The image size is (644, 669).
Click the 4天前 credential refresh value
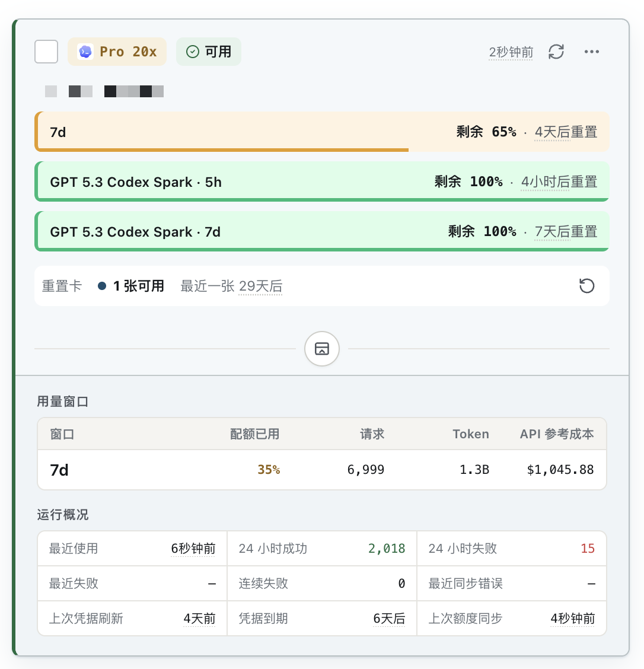click(x=199, y=618)
